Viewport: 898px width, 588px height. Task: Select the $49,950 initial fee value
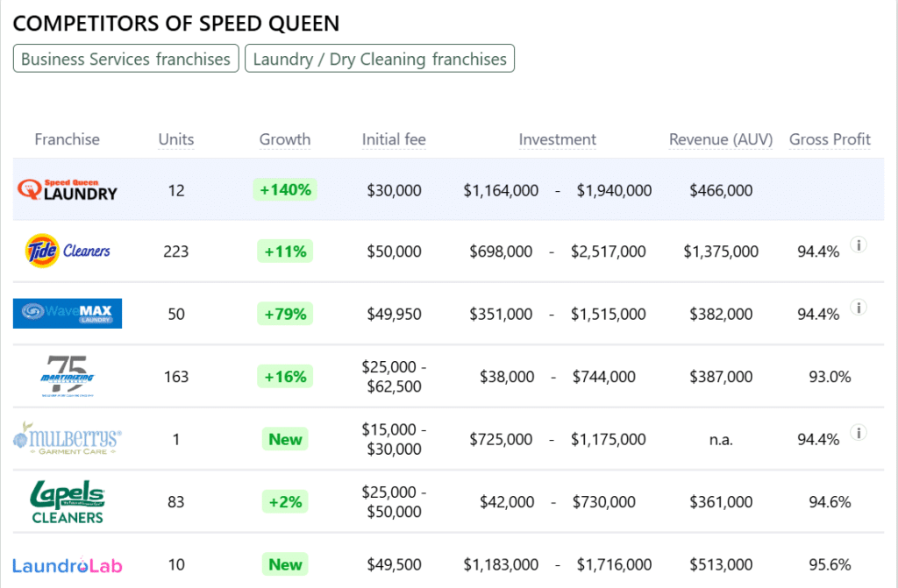coord(394,314)
